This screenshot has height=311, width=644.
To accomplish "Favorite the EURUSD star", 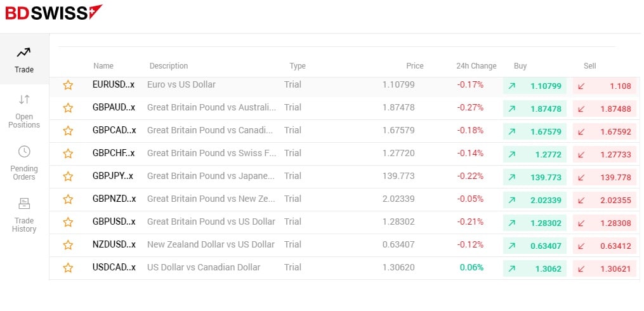I will (x=68, y=85).
